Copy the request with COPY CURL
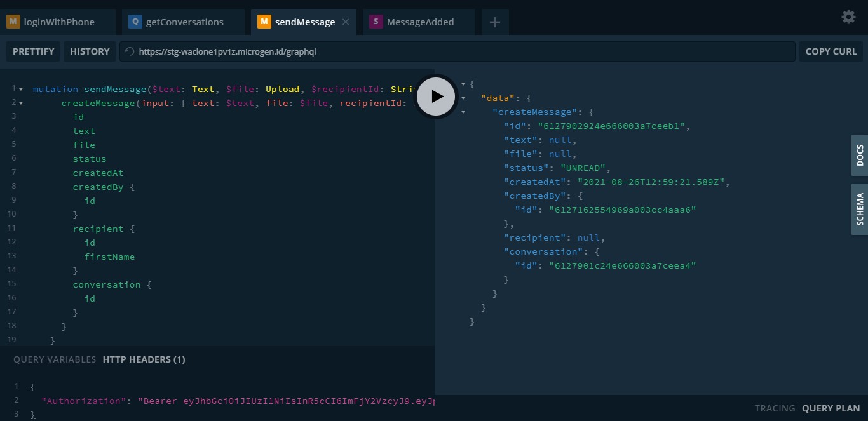Viewport: 868px width, 421px height. click(x=831, y=51)
